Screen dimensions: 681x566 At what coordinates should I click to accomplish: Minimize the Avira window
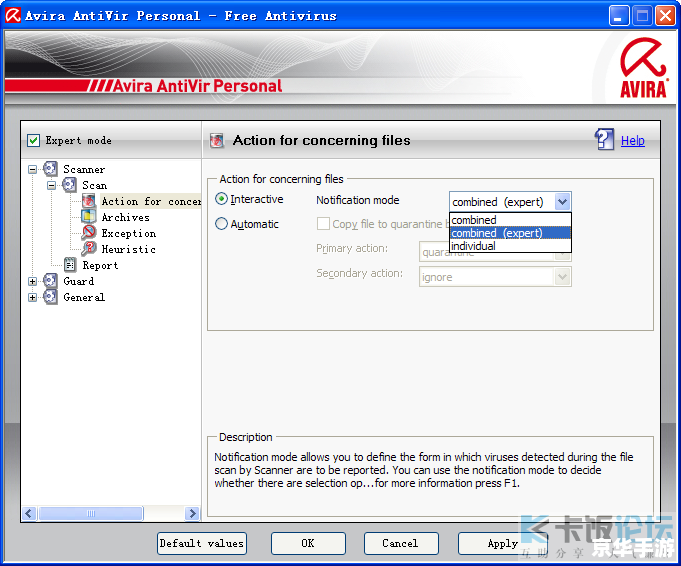pyautogui.click(x=618, y=16)
